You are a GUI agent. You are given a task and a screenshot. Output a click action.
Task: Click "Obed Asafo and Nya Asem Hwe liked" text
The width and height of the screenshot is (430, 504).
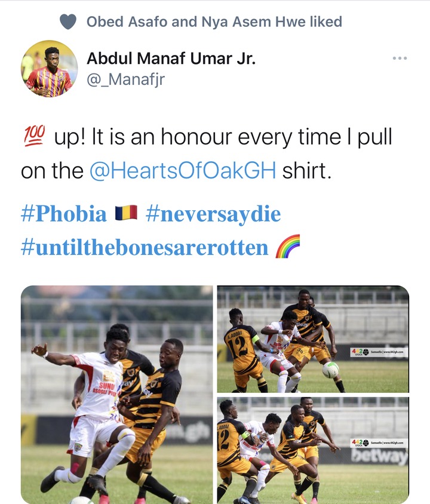click(x=214, y=22)
